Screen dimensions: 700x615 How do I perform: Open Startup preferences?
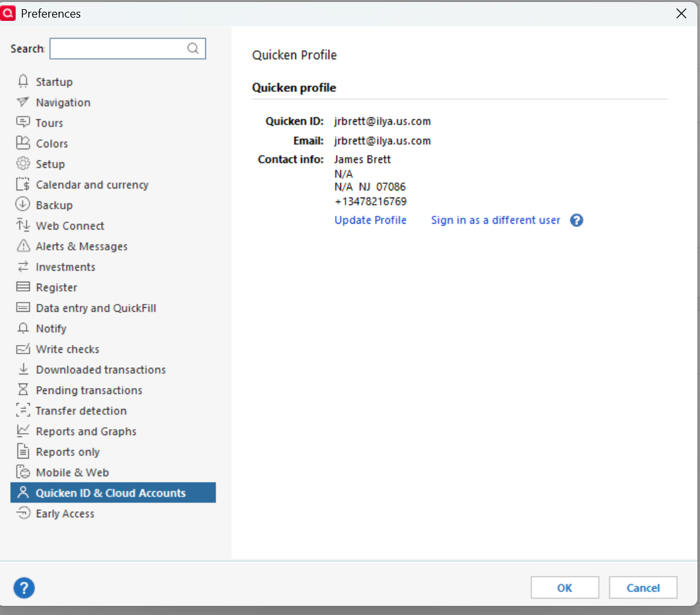click(x=54, y=82)
